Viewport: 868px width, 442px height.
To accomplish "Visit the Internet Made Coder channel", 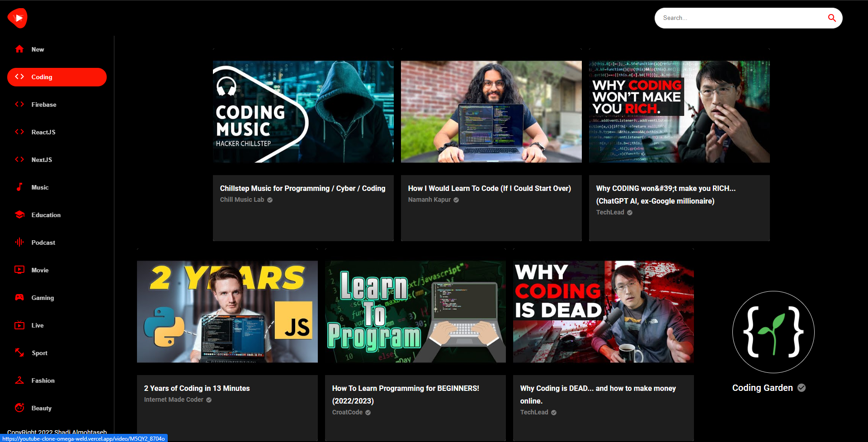I will tap(174, 400).
